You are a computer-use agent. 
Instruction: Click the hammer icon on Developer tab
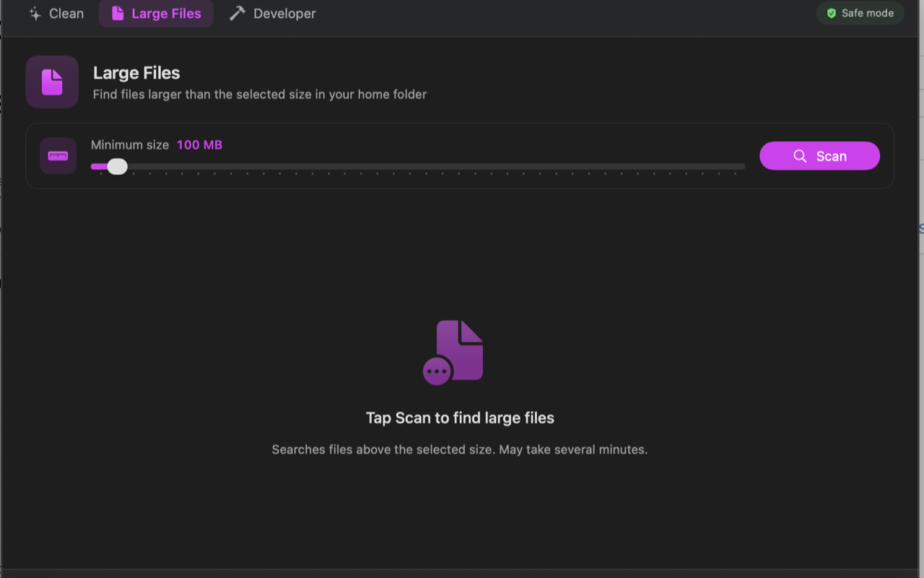[237, 14]
